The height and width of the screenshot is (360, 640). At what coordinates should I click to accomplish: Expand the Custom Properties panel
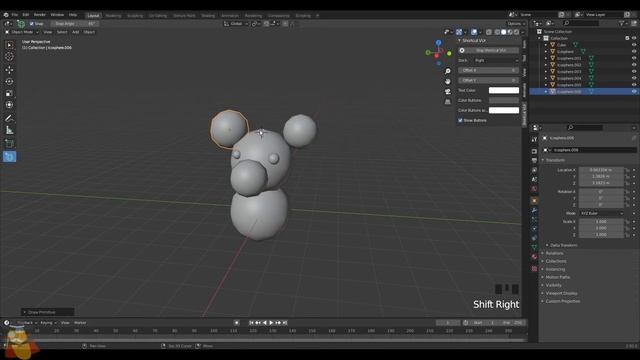point(562,301)
